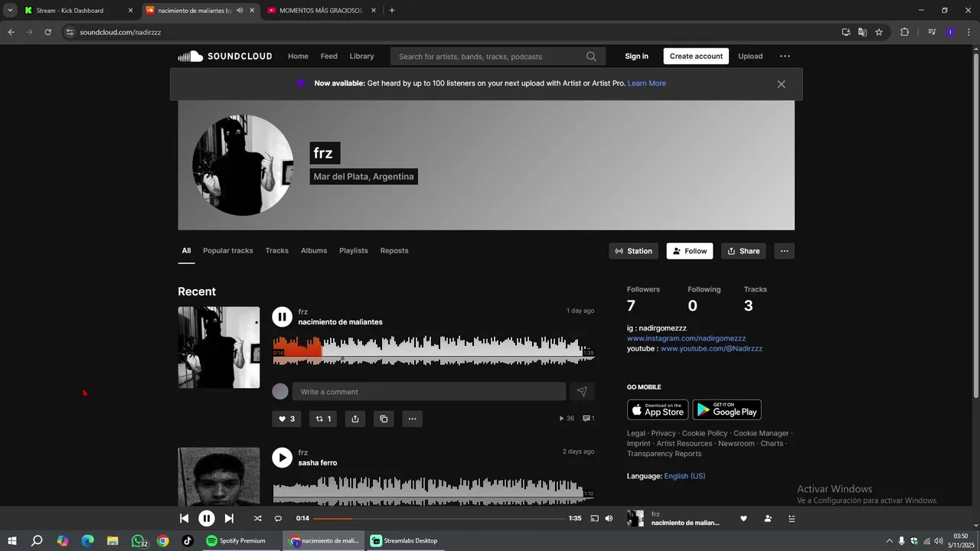Open the YouTube @Nadirzzz link

pos(711,348)
